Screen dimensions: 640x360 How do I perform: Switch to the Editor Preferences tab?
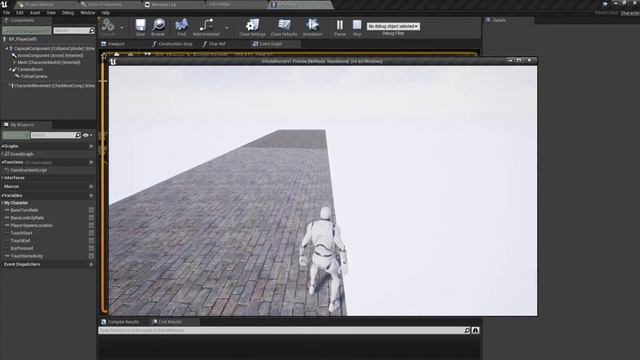tap(105, 4)
